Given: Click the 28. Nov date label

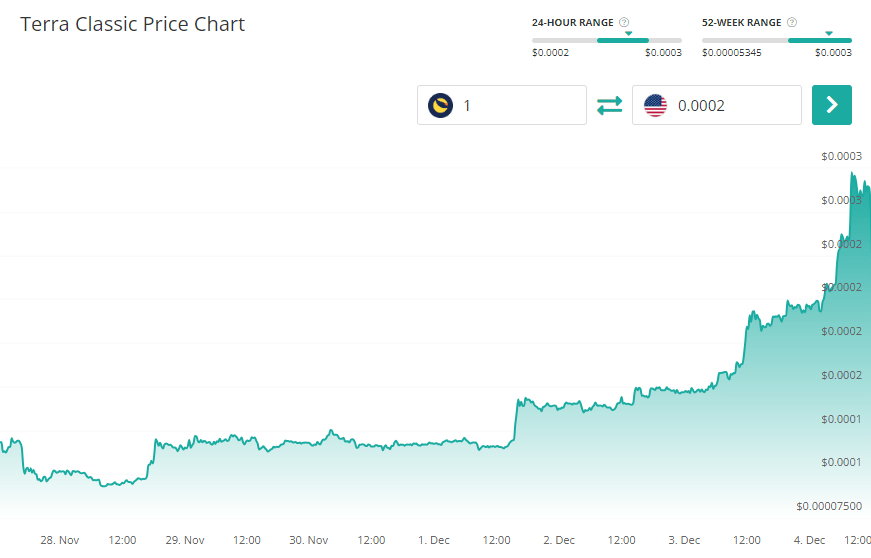Looking at the screenshot, I should pyautogui.click(x=60, y=540).
